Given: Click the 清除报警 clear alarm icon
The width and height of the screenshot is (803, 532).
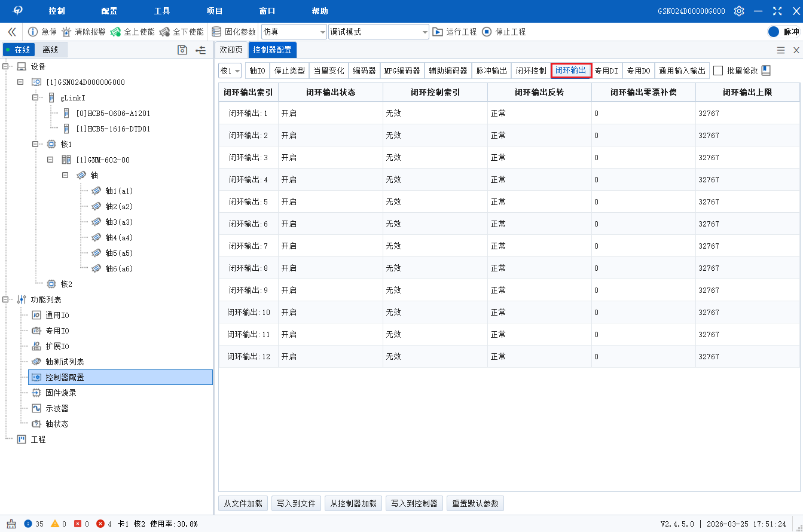Looking at the screenshot, I should pos(66,32).
